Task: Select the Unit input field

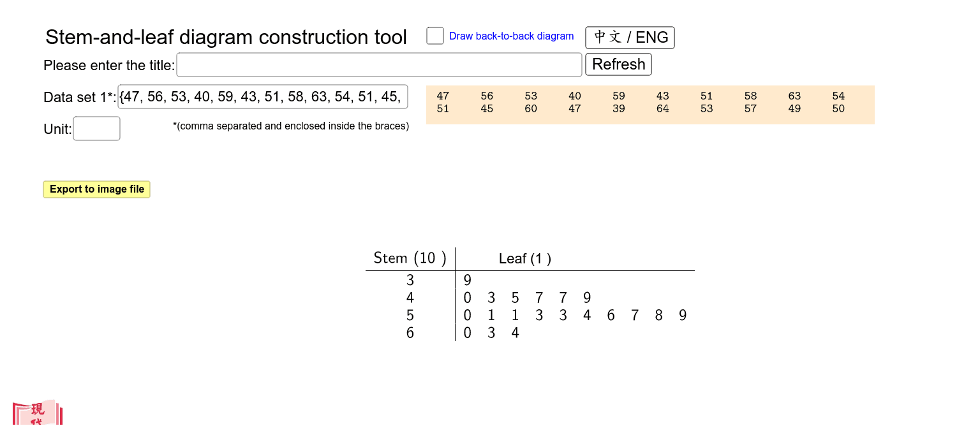Action: point(97,129)
